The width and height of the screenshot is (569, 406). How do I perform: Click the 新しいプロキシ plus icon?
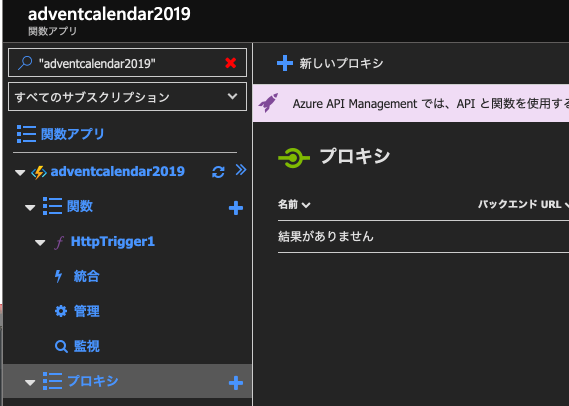285,63
